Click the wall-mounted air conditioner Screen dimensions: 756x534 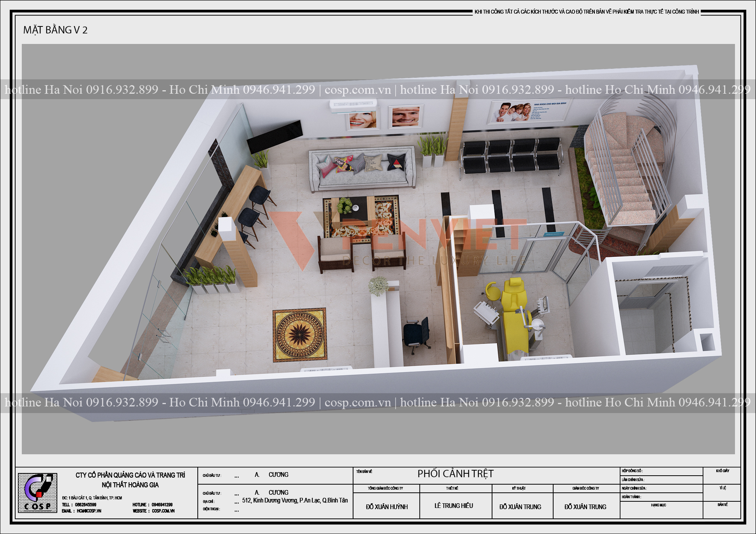click(x=353, y=105)
